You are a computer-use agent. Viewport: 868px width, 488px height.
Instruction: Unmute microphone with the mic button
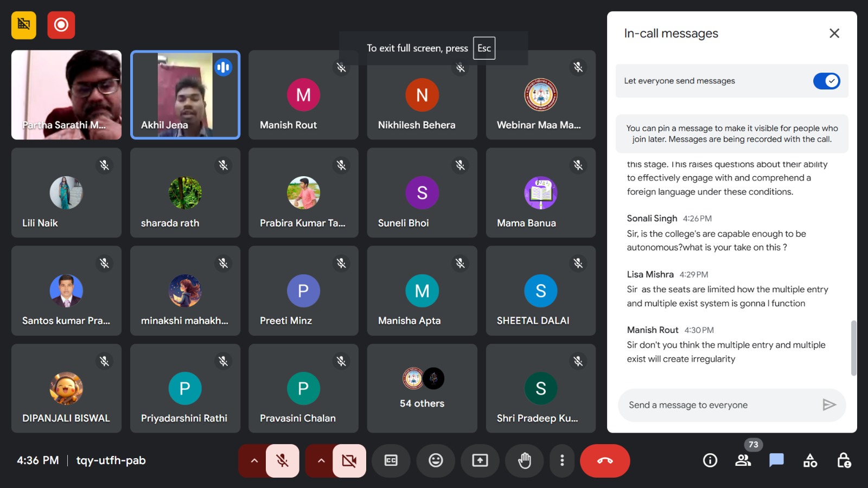pos(282,460)
